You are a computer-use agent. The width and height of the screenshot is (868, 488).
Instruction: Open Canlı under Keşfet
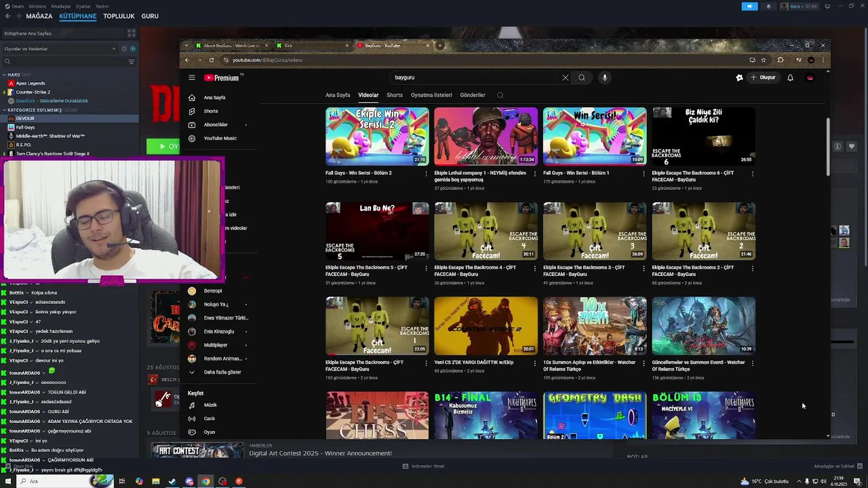(209, 419)
